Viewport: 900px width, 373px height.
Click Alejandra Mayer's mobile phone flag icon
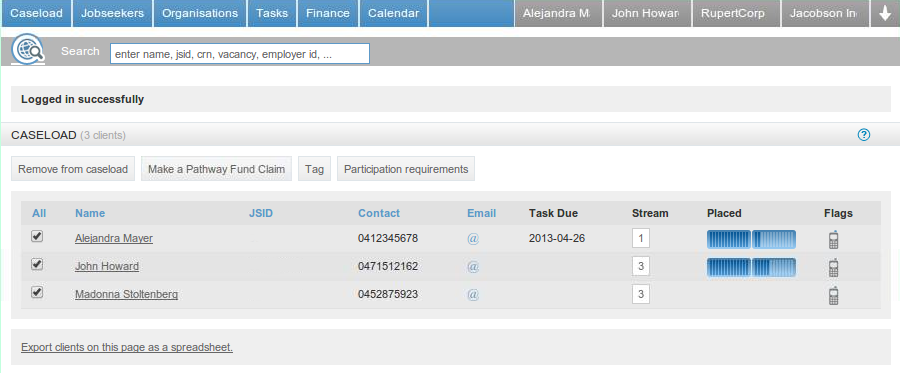point(834,239)
